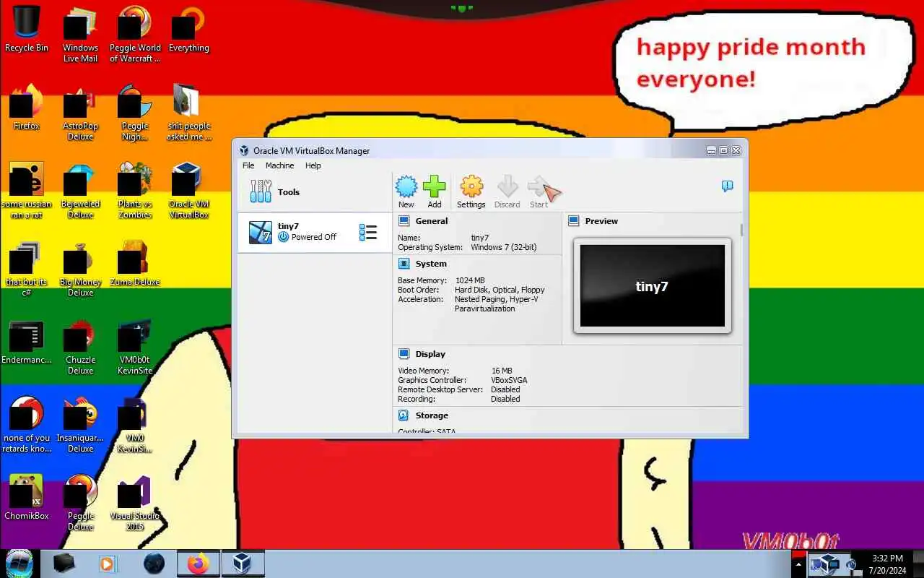Select Peggle World of Warcraft desktop icon
The width and height of the screenshot is (924, 578).
point(135,35)
